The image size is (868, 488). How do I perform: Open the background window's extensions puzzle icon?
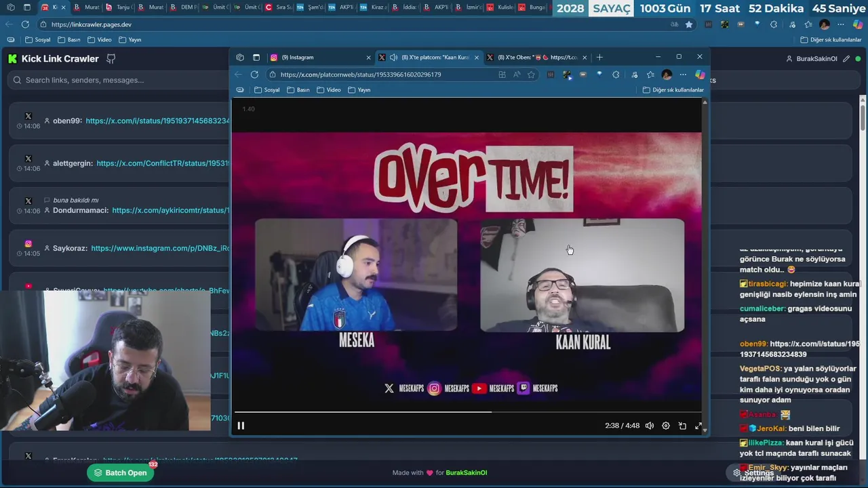pos(774,24)
